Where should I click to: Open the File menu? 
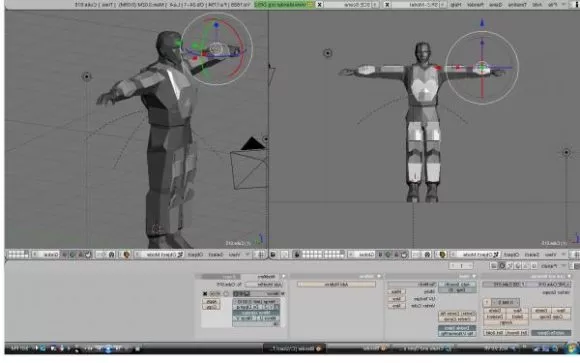pyautogui.click(x=553, y=4)
